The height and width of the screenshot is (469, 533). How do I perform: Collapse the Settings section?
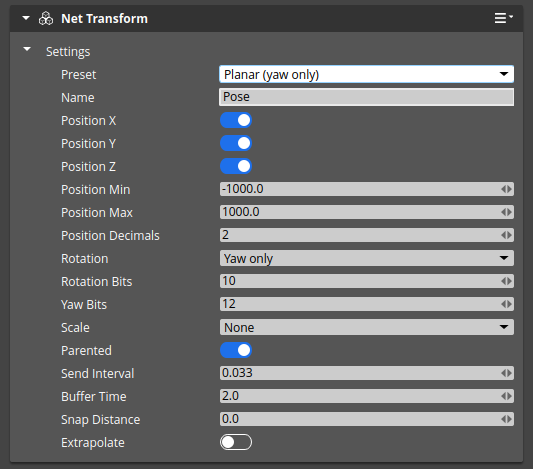coord(27,49)
